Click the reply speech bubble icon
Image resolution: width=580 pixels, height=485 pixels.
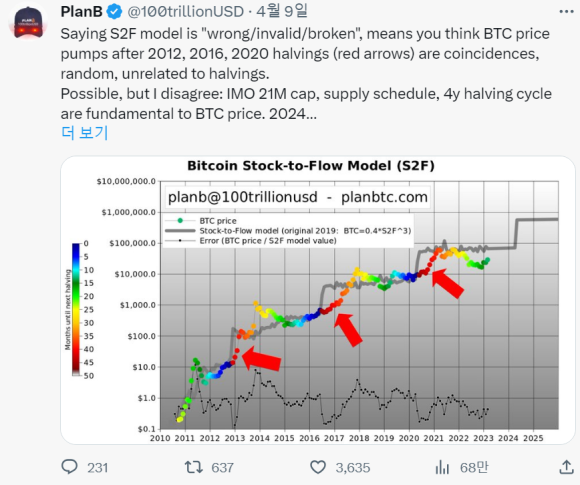pyautogui.click(x=69, y=467)
